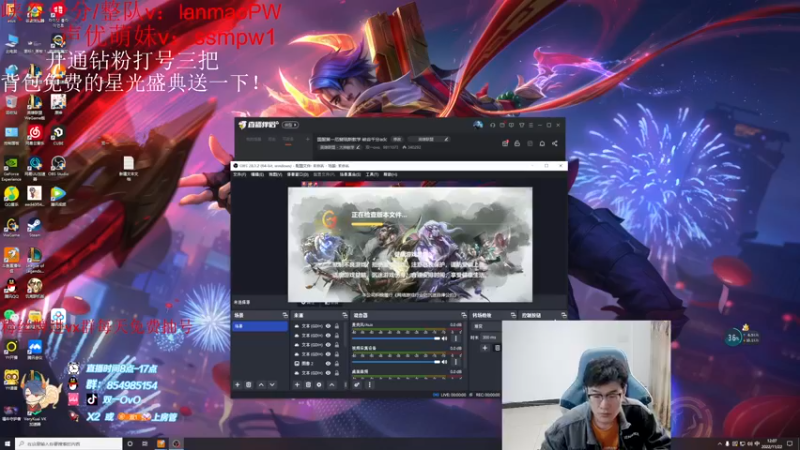Click the Windows taskbar search box

coord(68,444)
